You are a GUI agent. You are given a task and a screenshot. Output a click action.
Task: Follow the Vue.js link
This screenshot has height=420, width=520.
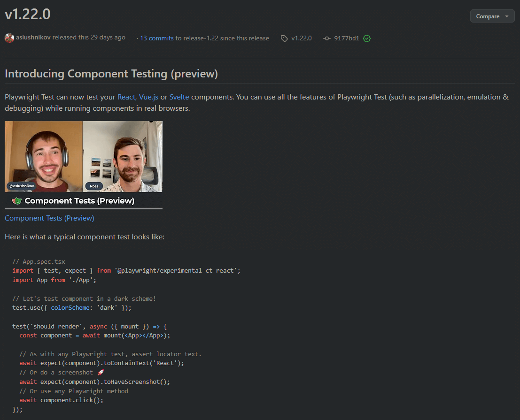click(x=148, y=97)
